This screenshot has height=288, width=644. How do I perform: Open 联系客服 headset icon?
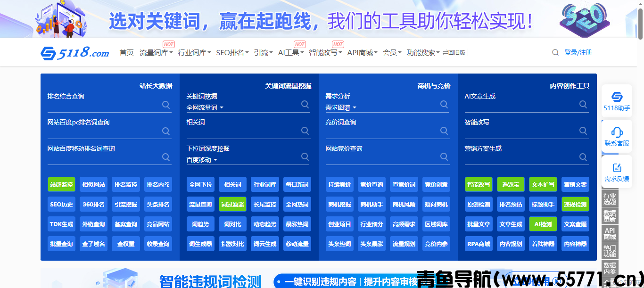[x=617, y=136]
